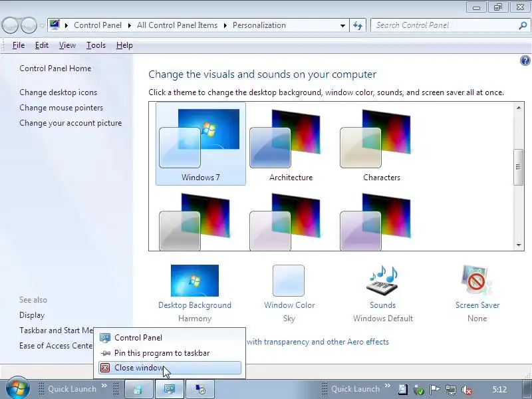Click the muted volume tray icon
The height and width of the screenshot is (399, 532).
467,390
